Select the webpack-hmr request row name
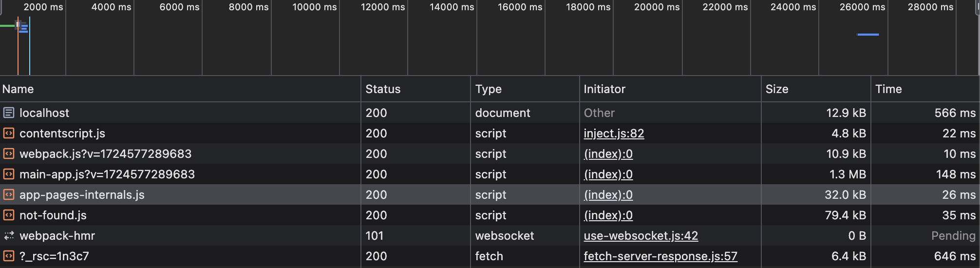This screenshot has width=980, height=268. coord(57,236)
